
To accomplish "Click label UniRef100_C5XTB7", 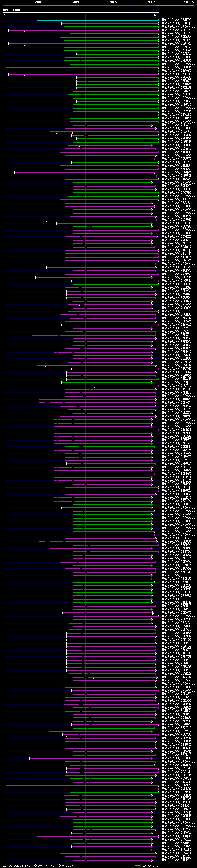I will point(177,74).
